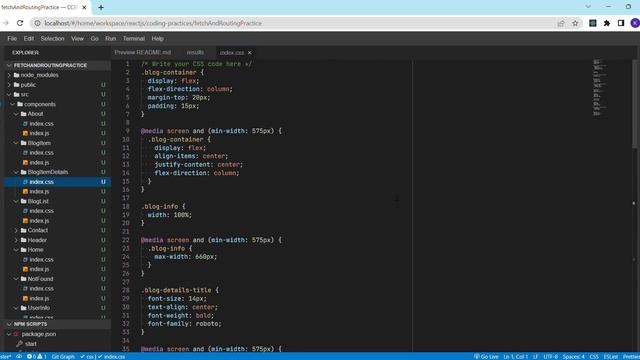Select highlighted index.css under BlogItemDetails
Screen dimensions: 640x360
(x=58, y=182)
